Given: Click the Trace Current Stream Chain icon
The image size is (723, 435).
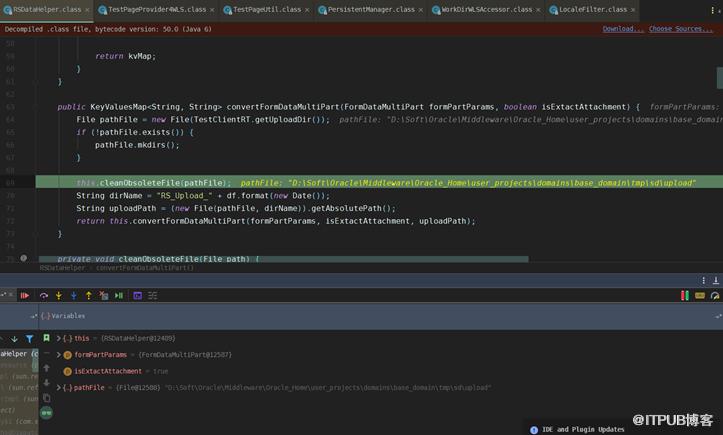Looking at the screenshot, I should (153, 296).
